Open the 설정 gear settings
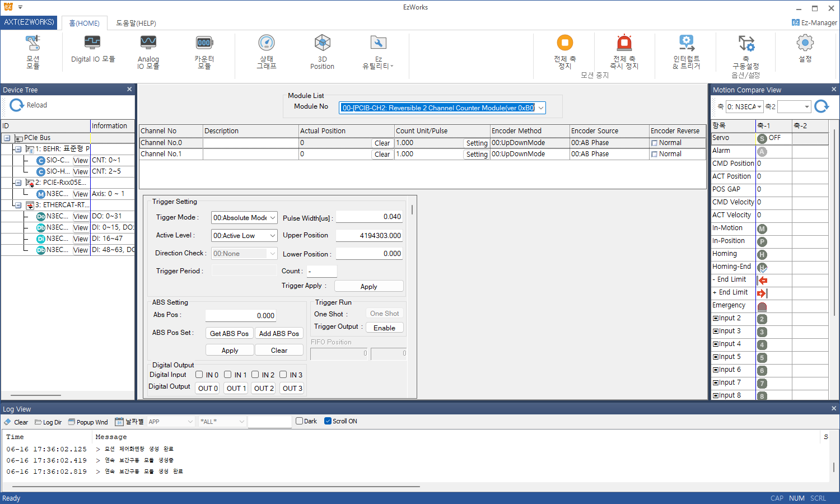Image resolution: width=840 pixels, height=504 pixels. pyautogui.click(x=805, y=49)
